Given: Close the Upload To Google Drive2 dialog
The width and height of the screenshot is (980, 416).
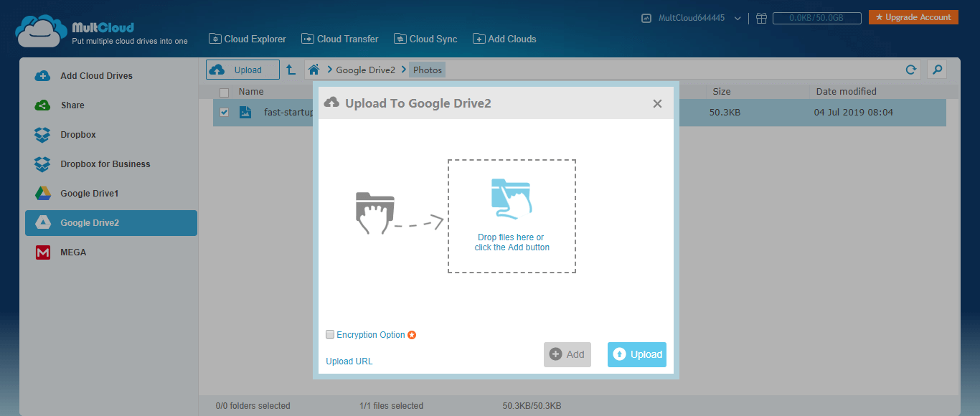Looking at the screenshot, I should pos(657,104).
